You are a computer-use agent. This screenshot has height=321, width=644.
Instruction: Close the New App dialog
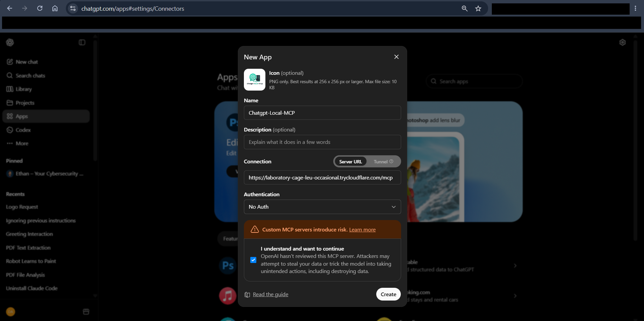tap(396, 57)
